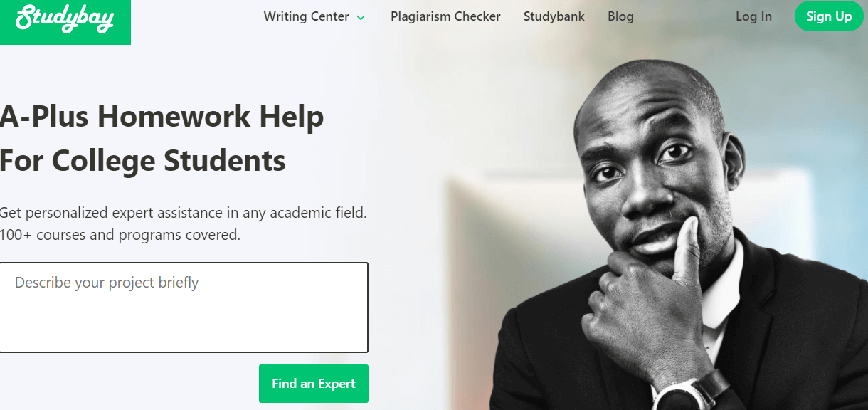Click the A-Plus Homework Help heading

coord(162,117)
